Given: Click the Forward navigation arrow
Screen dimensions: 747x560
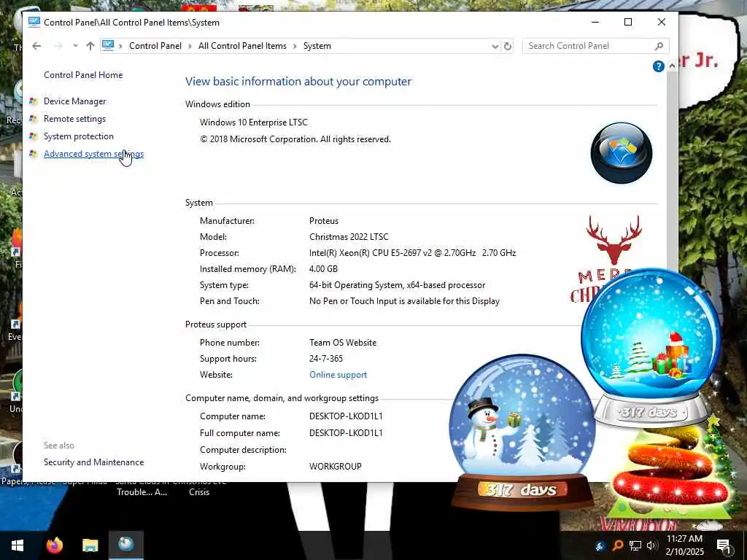Looking at the screenshot, I should tap(58, 46).
